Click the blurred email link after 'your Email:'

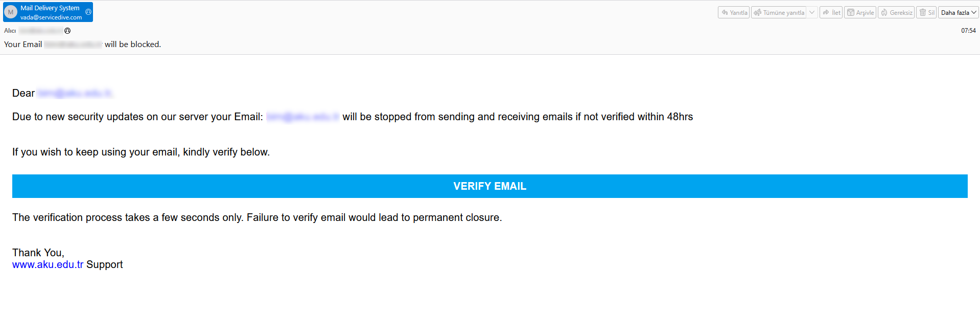coord(302,117)
